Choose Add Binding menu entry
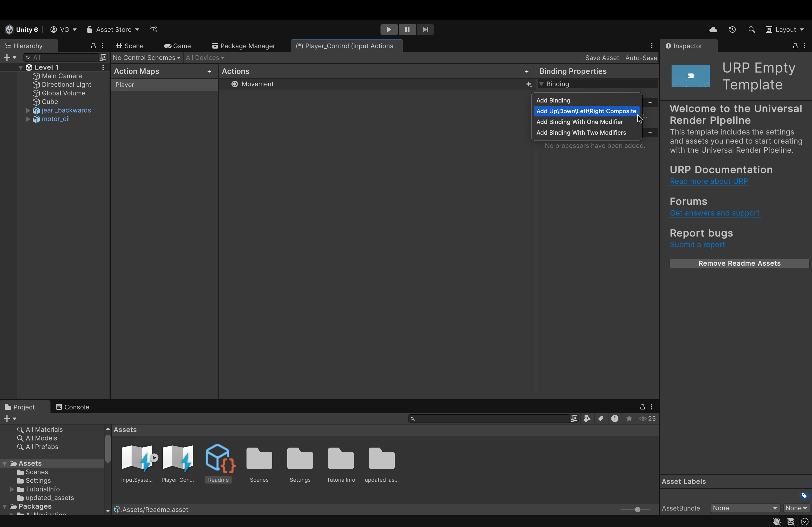The image size is (812, 527). click(586, 100)
